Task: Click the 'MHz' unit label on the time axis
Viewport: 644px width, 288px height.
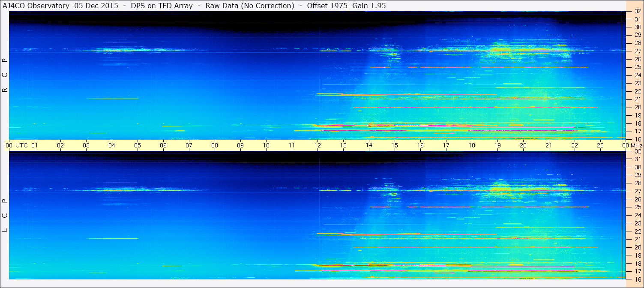Action: (636, 145)
